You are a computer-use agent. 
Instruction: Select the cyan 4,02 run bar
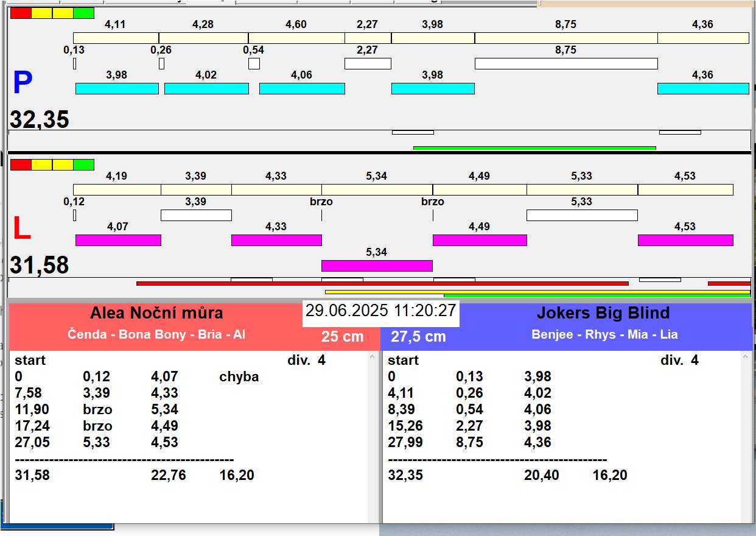point(206,88)
